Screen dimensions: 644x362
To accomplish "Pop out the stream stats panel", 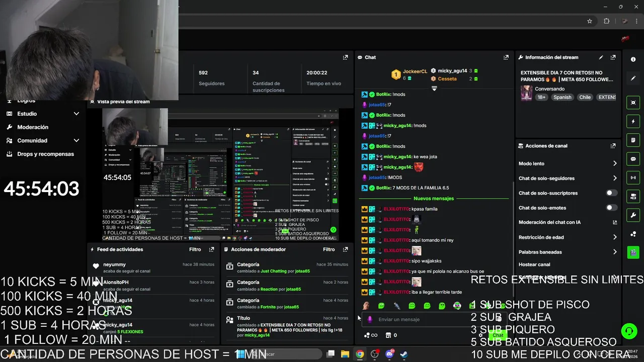I will click(x=345, y=57).
